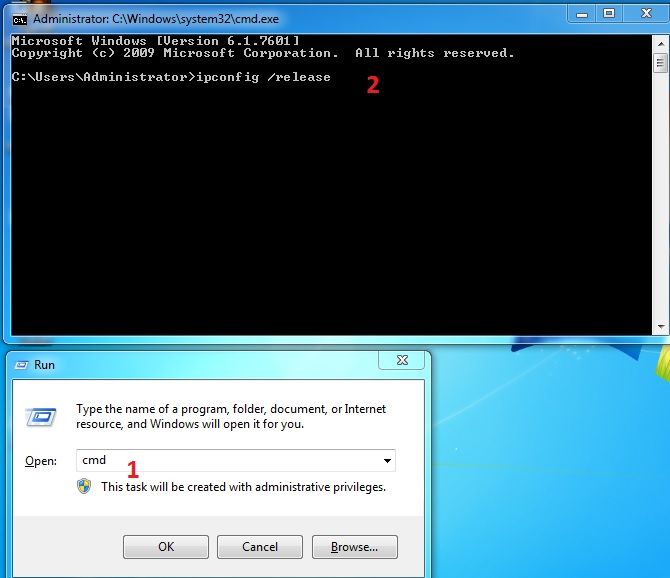Viewport: 670px width, 578px height.
Task: Click the Run dialog title icon
Action: (x=21, y=365)
